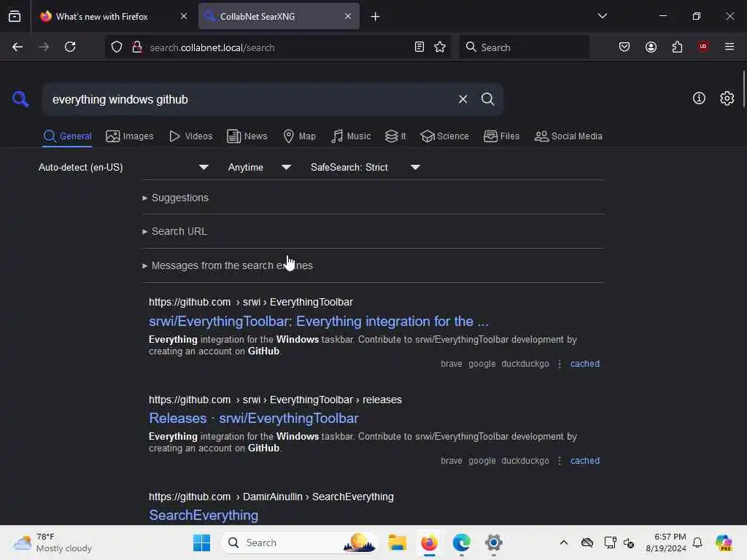Screen dimensions: 747x560
Task: Open the SearchEverything result link
Action: (x=204, y=515)
